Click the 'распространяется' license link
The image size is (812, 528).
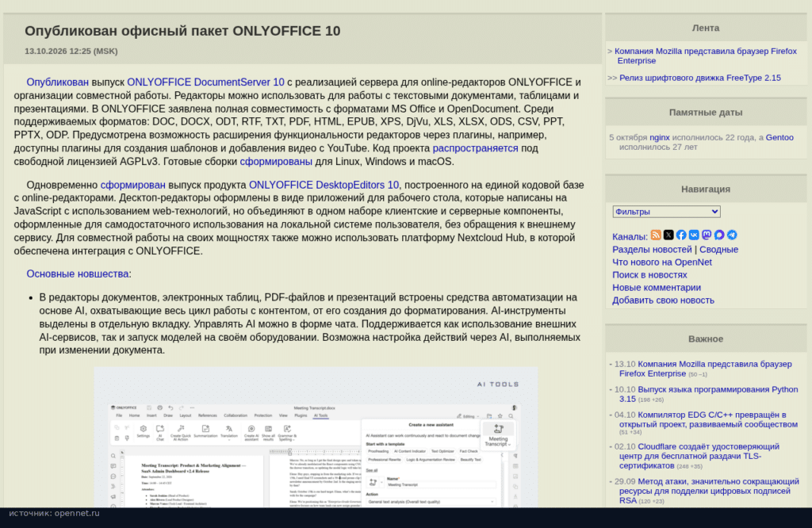point(476,148)
